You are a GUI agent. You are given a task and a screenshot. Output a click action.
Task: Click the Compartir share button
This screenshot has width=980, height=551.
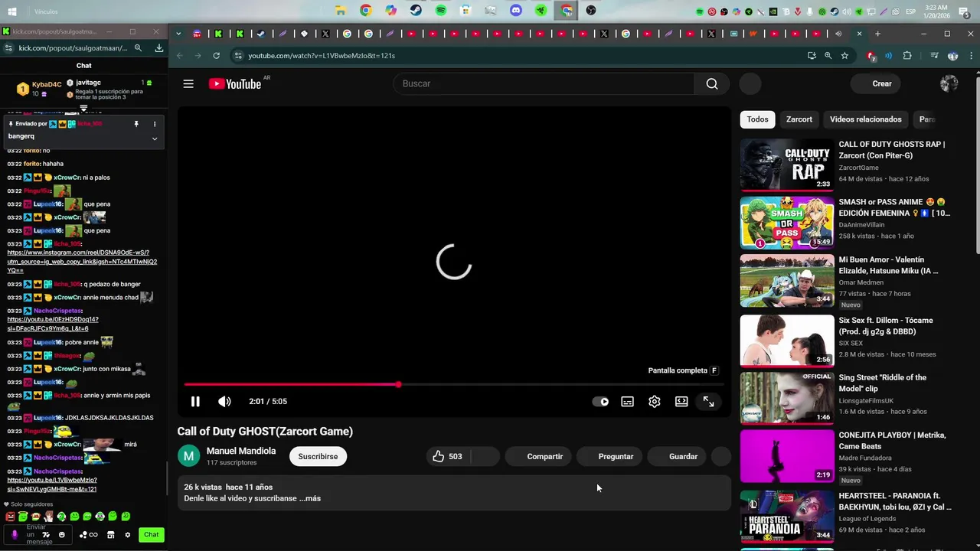pyautogui.click(x=537, y=456)
